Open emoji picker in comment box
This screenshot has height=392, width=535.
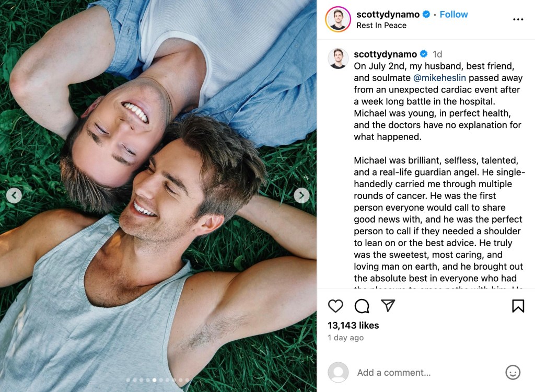513,372
